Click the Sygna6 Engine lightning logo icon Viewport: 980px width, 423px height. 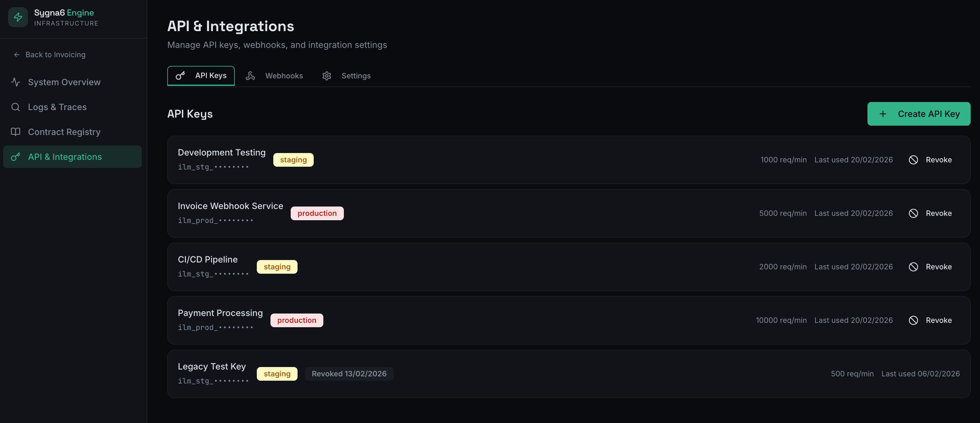click(18, 17)
